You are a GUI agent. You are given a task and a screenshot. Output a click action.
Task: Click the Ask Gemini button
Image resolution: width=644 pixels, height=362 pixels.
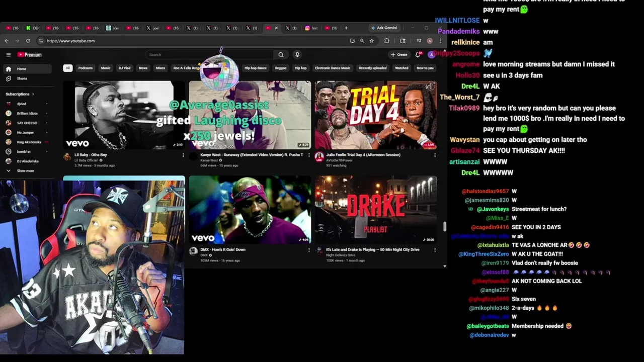pyautogui.click(x=383, y=28)
